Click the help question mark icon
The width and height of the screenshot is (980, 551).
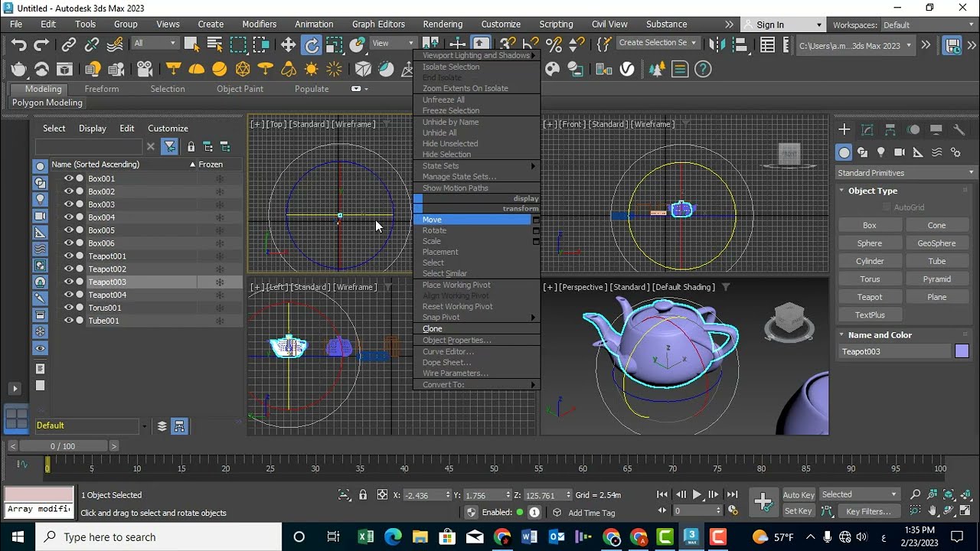coord(703,70)
